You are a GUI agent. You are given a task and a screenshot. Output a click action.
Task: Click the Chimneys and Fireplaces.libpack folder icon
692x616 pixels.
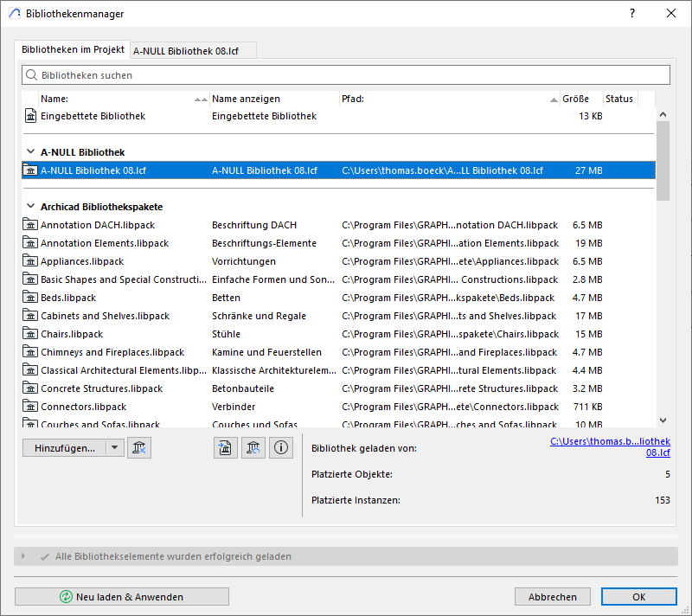click(30, 351)
